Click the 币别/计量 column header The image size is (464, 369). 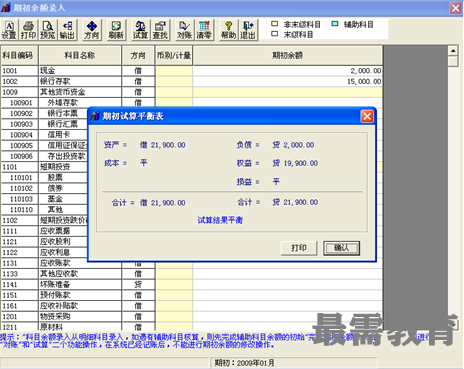tap(174, 55)
